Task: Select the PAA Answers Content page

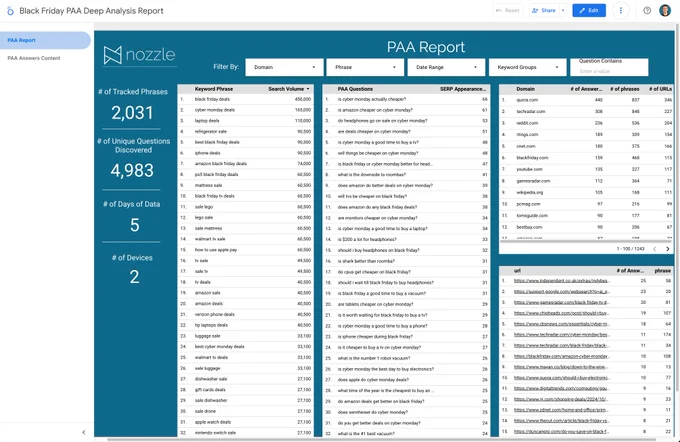Action: tap(34, 58)
